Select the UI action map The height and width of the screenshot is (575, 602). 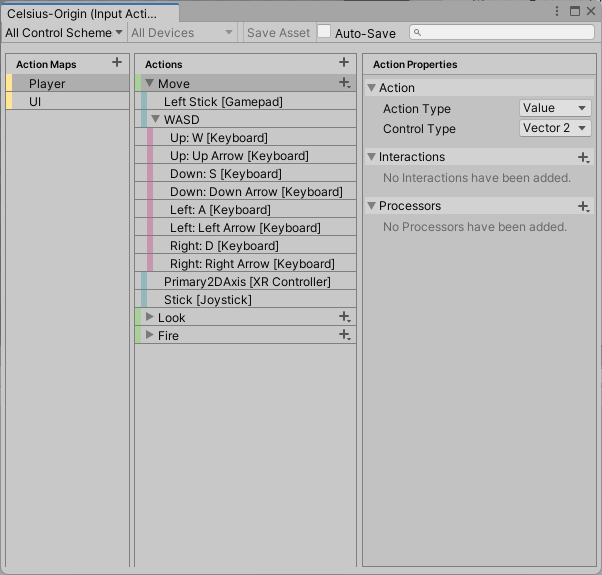coord(68,101)
